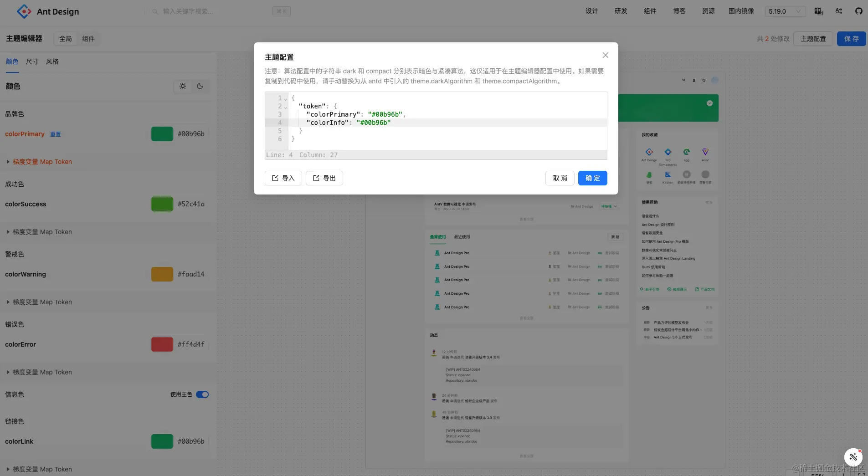Click the 产品文档 link in preview
The height and width of the screenshot is (476, 868).
click(705, 289)
